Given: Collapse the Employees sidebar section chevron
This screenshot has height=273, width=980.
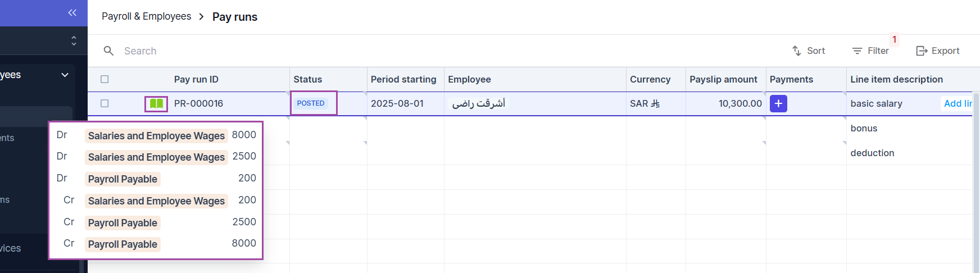Looking at the screenshot, I should tap(65, 75).
